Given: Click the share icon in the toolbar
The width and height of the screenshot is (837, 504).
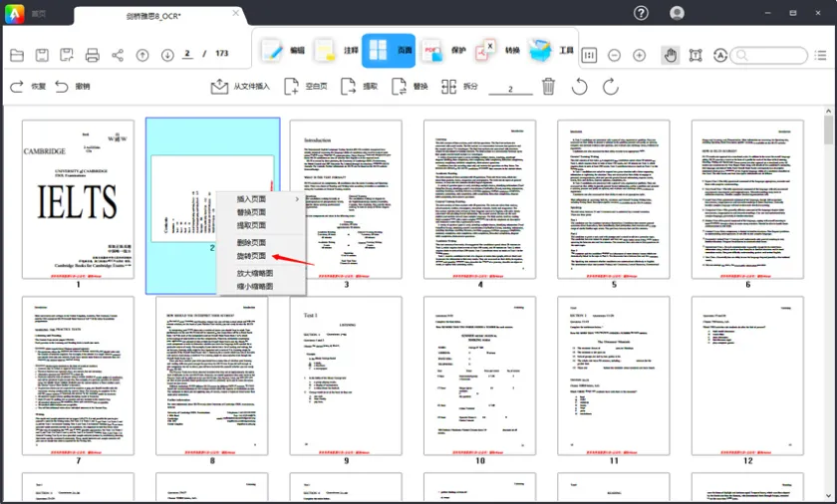Looking at the screenshot, I should [x=118, y=55].
